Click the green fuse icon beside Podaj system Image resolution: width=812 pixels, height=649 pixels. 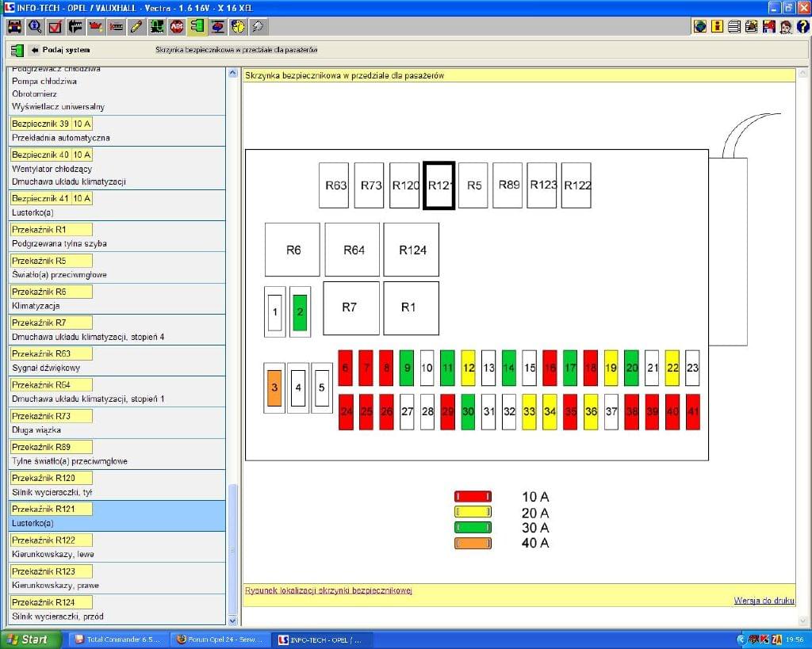[17, 50]
